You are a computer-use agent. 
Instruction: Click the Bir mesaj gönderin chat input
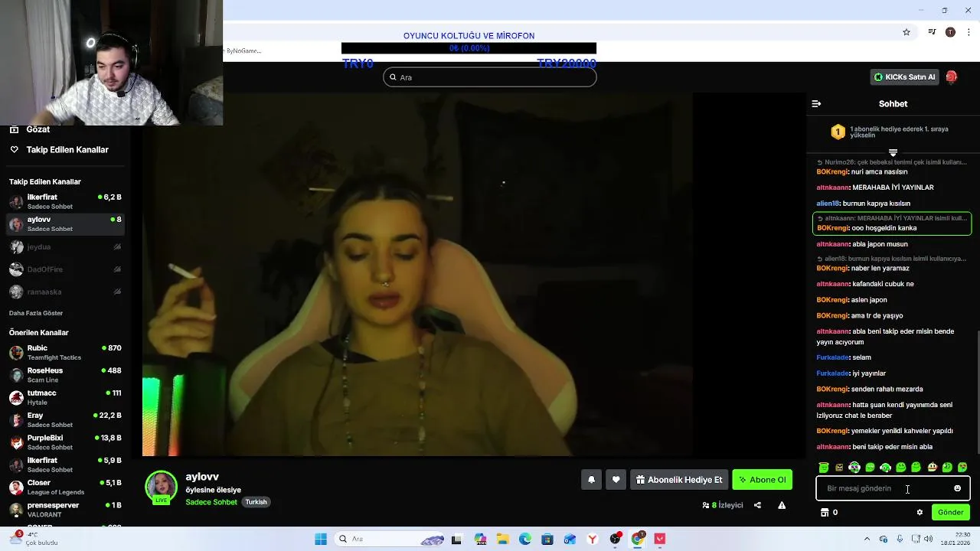pyautogui.click(x=893, y=488)
